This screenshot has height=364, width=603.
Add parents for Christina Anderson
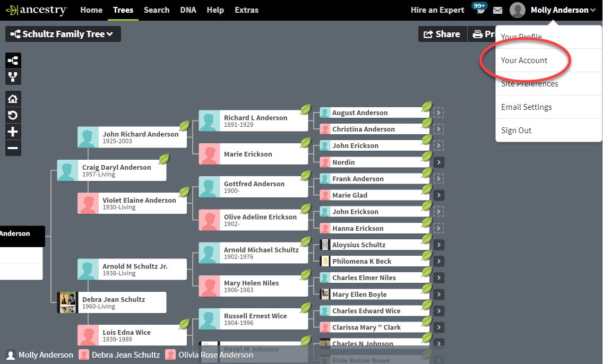pyautogui.click(x=438, y=129)
